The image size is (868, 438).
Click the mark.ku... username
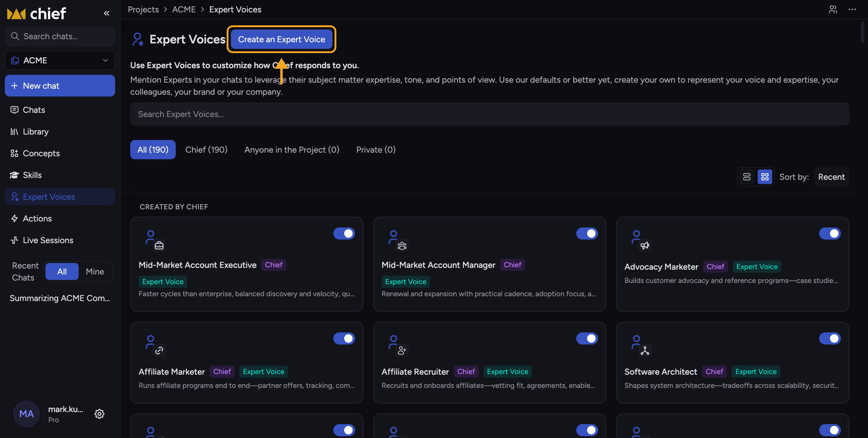[x=66, y=409]
